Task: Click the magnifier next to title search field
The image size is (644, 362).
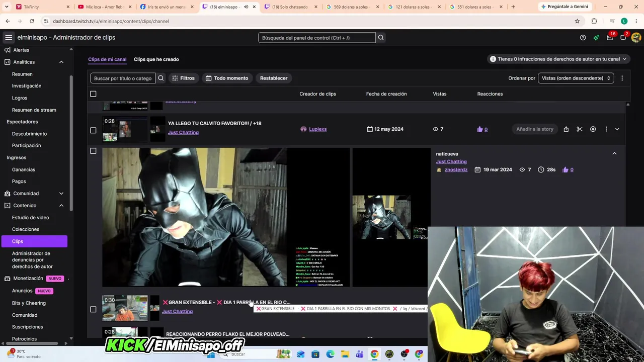Action: pyautogui.click(x=160, y=78)
